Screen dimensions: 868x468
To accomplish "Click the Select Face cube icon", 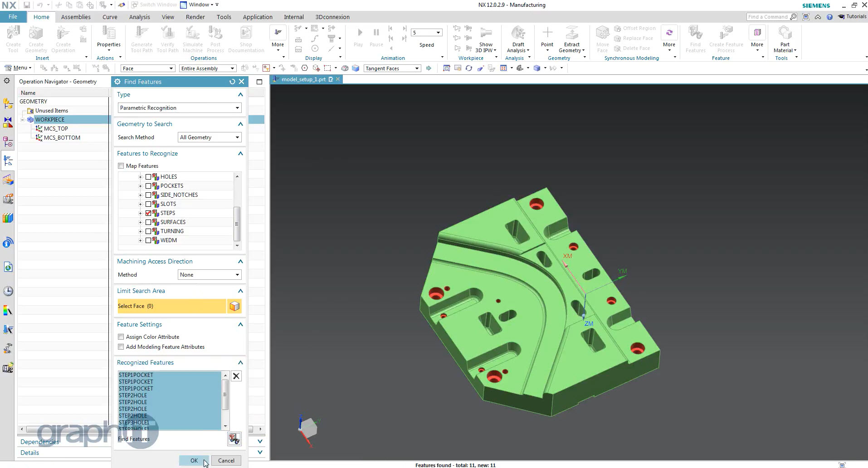I will pyautogui.click(x=234, y=306).
